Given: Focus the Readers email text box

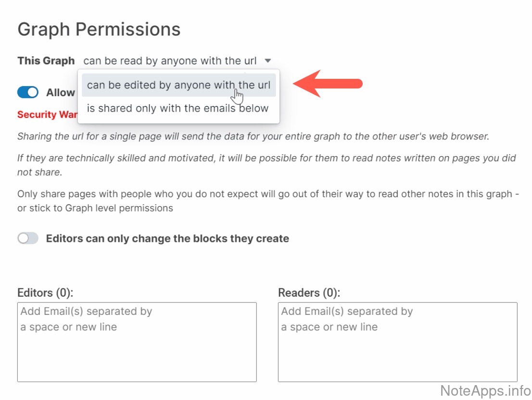Looking at the screenshot, I should (x=397, y=342).
